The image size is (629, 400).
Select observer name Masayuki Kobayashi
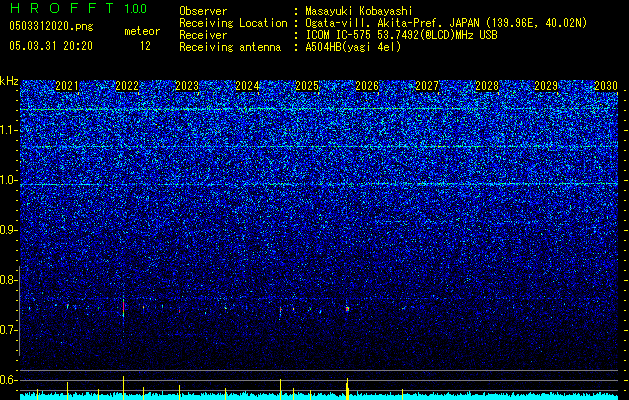[359, 11]
